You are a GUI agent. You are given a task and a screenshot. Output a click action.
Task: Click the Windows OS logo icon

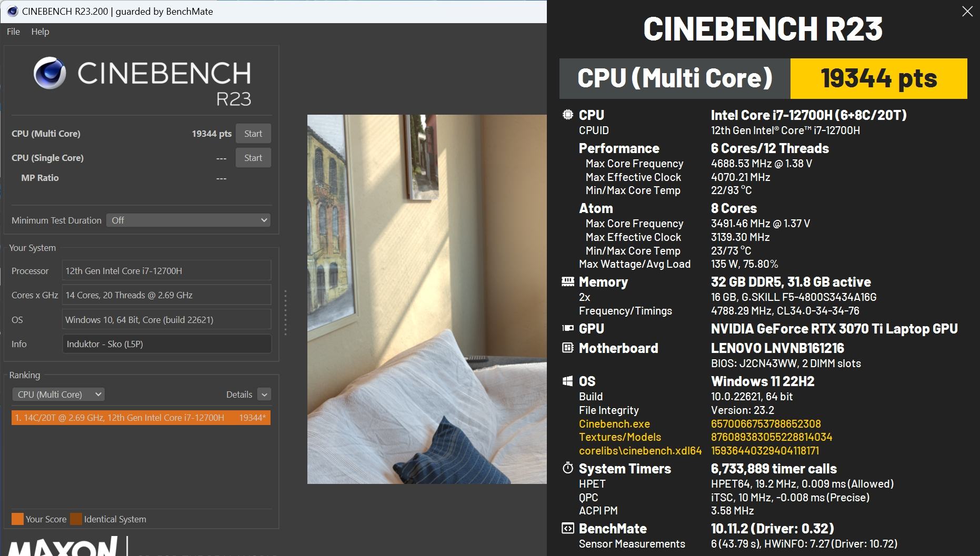tap(567, 381)
